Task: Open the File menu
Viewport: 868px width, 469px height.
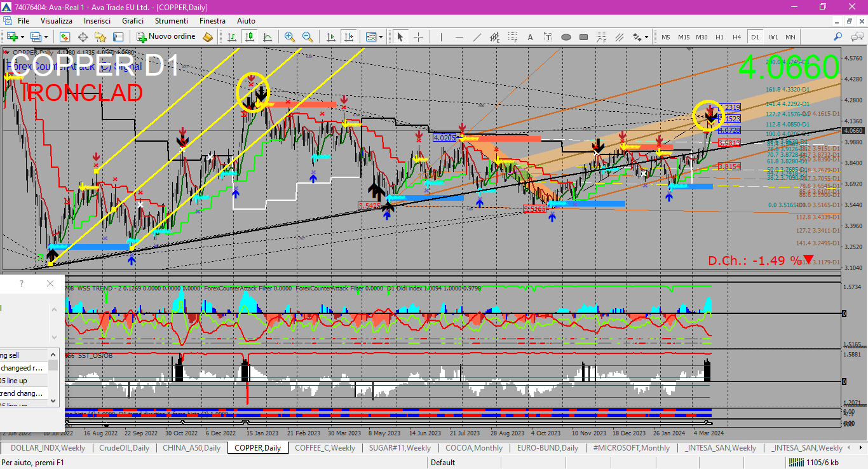Action: pyautogui.click(x=24, y=21)
